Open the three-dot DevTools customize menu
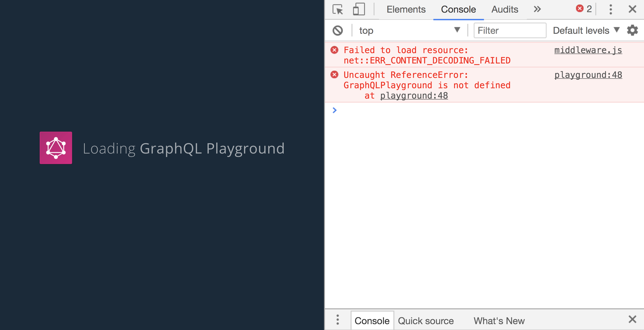Screen dimensions: 644x330 [611, 9]
